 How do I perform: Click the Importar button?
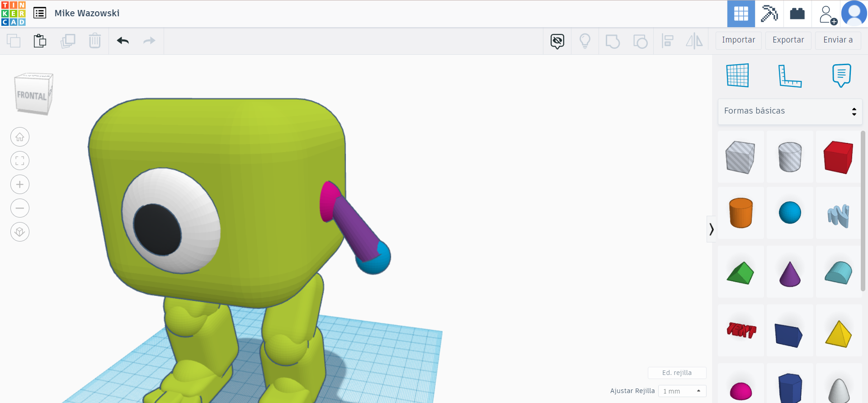[739, 40]
